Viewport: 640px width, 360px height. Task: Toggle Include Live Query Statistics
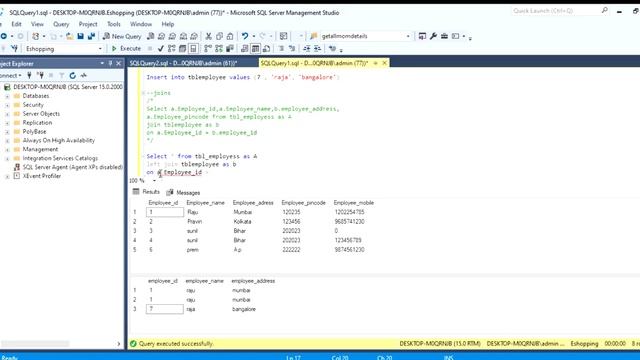click(219, 49)
